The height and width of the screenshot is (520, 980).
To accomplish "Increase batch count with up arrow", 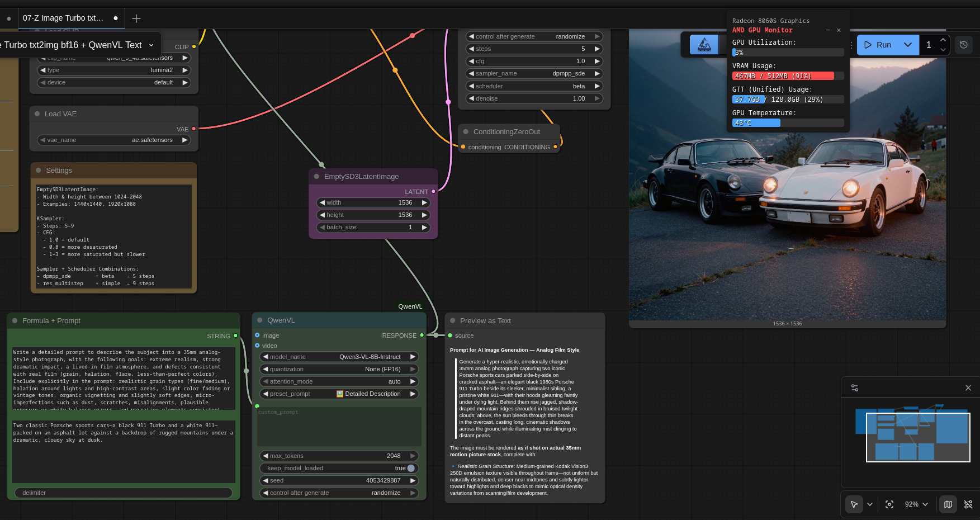I will click(x=943, y=40).
